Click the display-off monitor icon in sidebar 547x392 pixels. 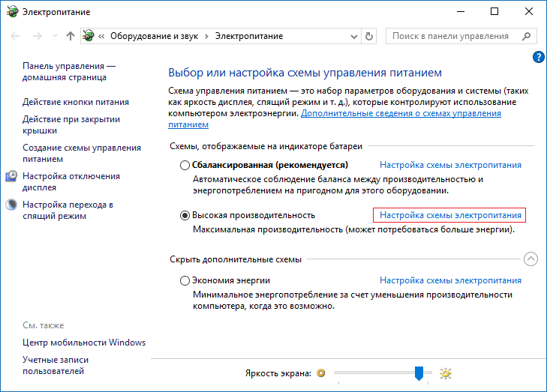[x=11, y=176]
